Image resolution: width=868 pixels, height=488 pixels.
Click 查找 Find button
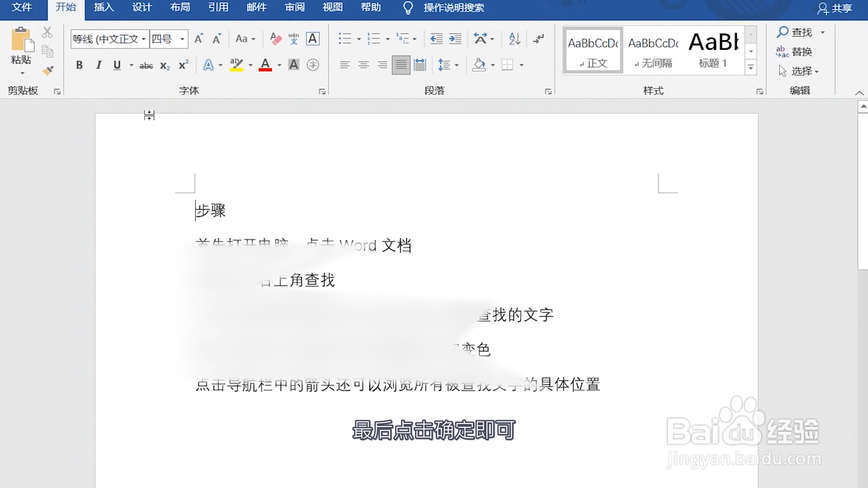[795, 32]
